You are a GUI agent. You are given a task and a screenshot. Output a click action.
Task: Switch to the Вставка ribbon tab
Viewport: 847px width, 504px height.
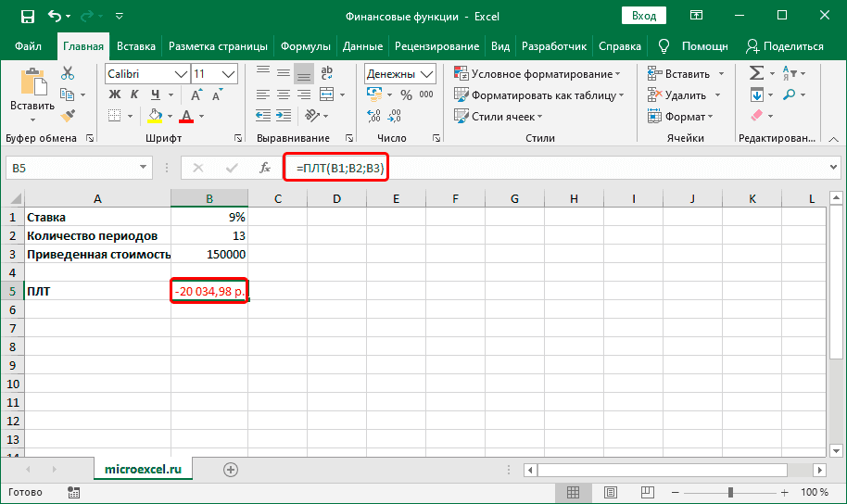[x=136, y=46]
